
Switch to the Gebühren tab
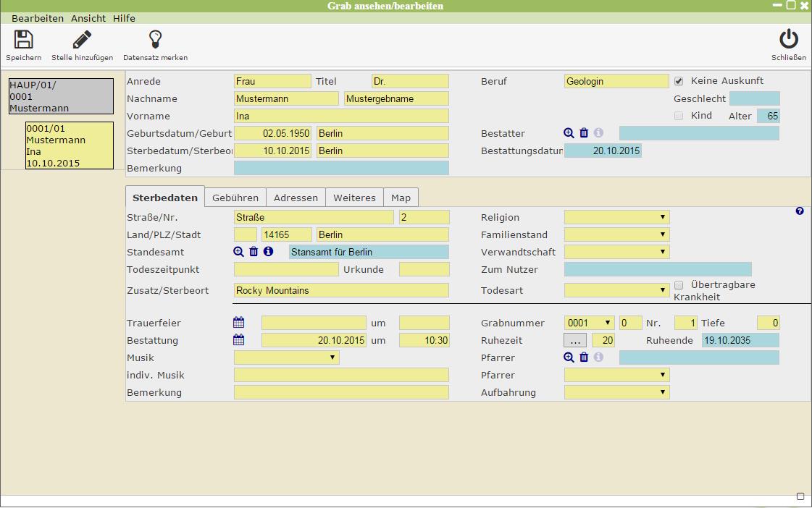(235, 198)
